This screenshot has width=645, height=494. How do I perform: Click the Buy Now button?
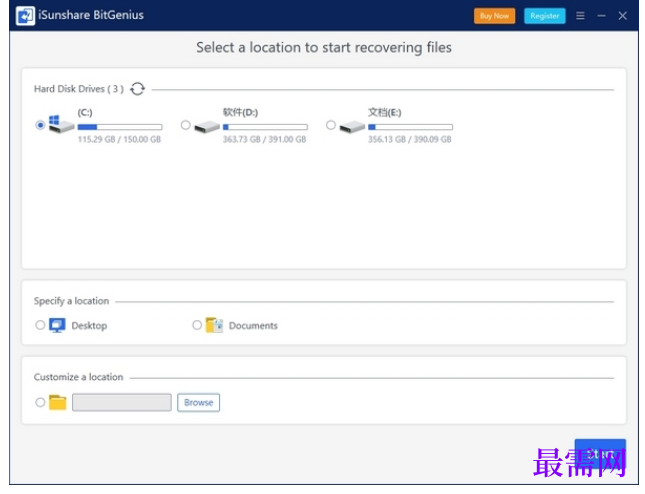[494, 16]
